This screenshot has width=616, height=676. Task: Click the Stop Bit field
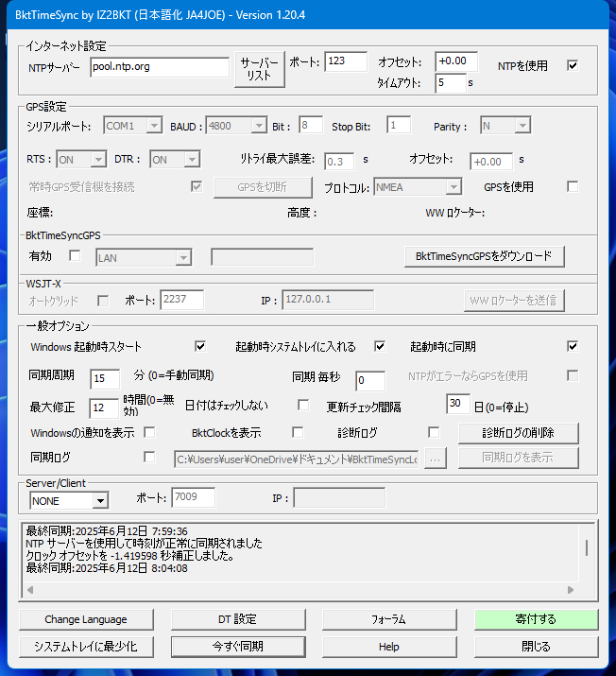(x=399, y=125)
